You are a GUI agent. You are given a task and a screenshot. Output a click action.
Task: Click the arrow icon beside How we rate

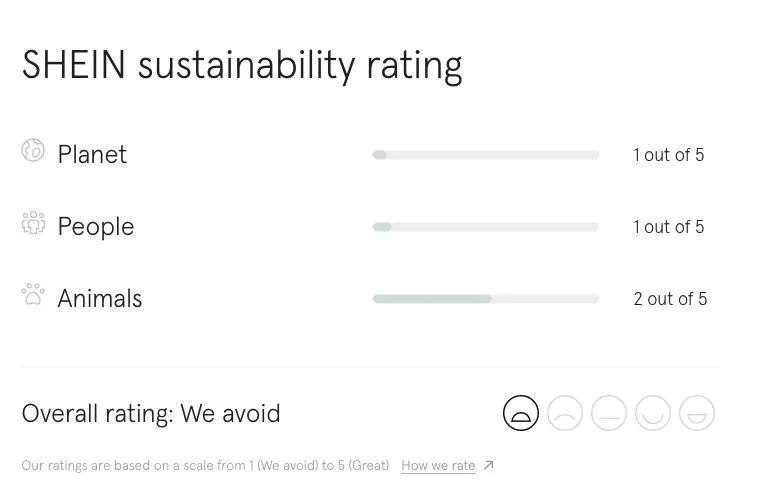coord(489,465)
